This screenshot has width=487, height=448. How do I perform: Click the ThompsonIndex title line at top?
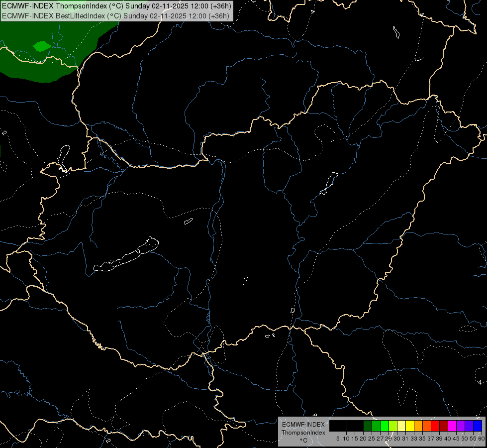click(x=116, y=6)
